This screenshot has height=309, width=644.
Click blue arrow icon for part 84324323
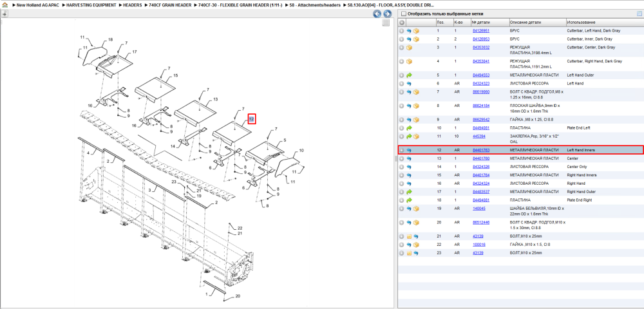tap(409, 84)
